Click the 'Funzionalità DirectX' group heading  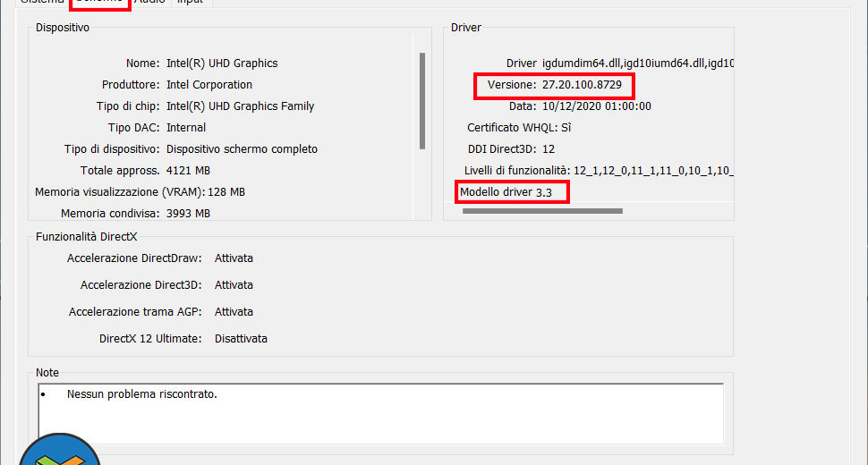[x=87, y=237]
